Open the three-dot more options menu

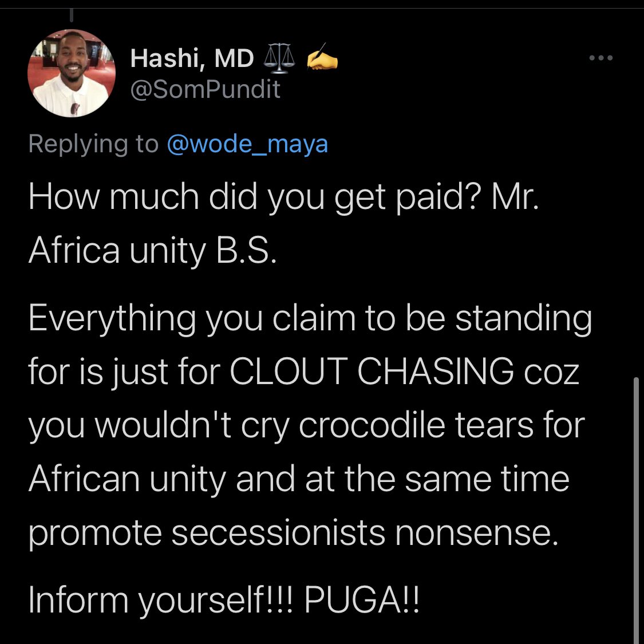pos(601,58)
